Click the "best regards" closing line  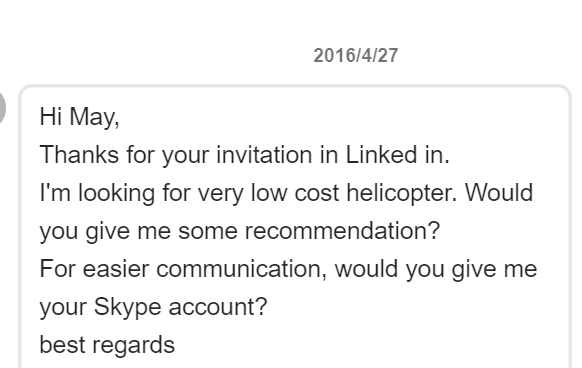pos(107,345)
